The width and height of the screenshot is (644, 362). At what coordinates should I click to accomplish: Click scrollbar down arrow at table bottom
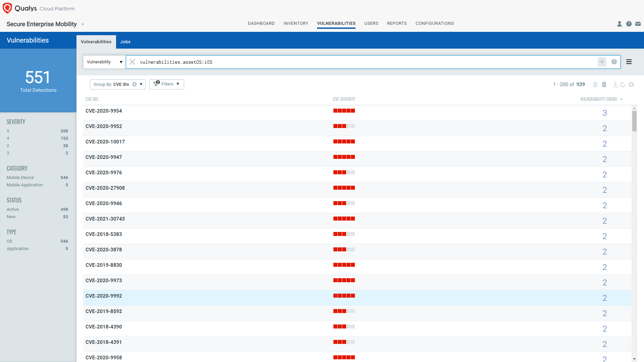click(x=634, y=359)
